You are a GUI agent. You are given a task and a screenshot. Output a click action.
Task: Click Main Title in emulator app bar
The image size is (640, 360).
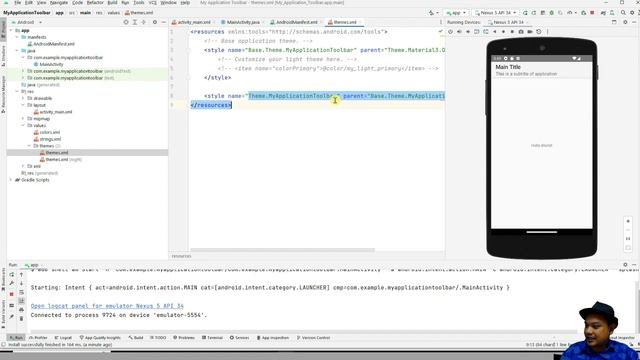(x=508, y=67)
